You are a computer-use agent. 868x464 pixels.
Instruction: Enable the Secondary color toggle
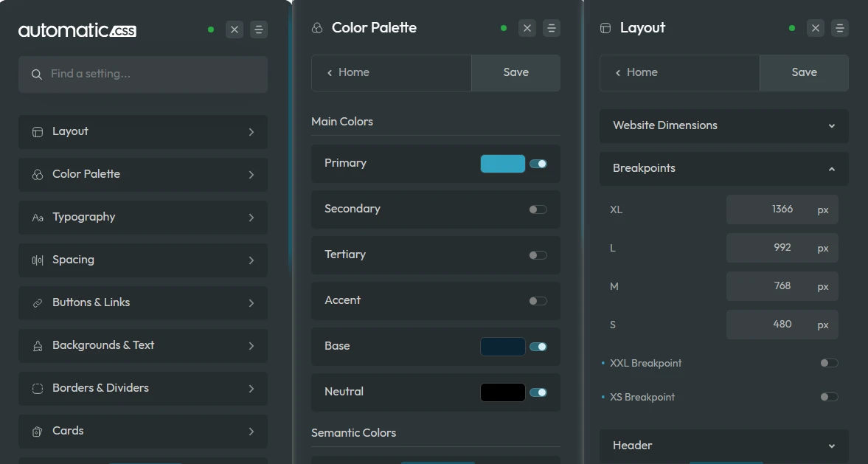(538, 210)
